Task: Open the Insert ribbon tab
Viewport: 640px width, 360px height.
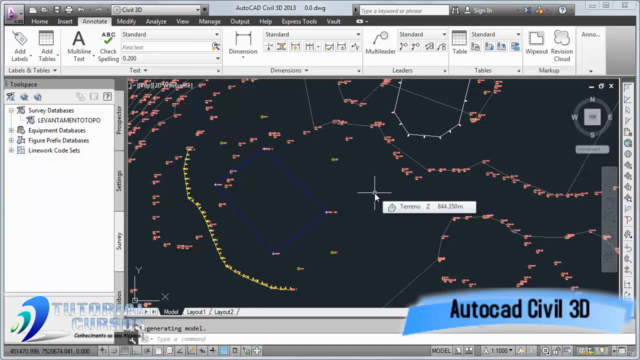Action: point(65,21)
